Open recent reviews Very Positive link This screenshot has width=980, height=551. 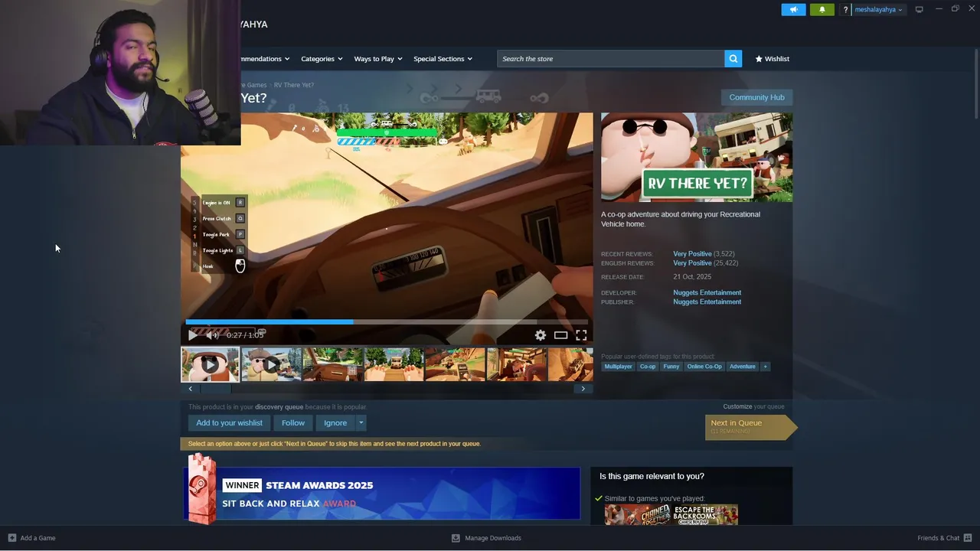tap(692, 254)
